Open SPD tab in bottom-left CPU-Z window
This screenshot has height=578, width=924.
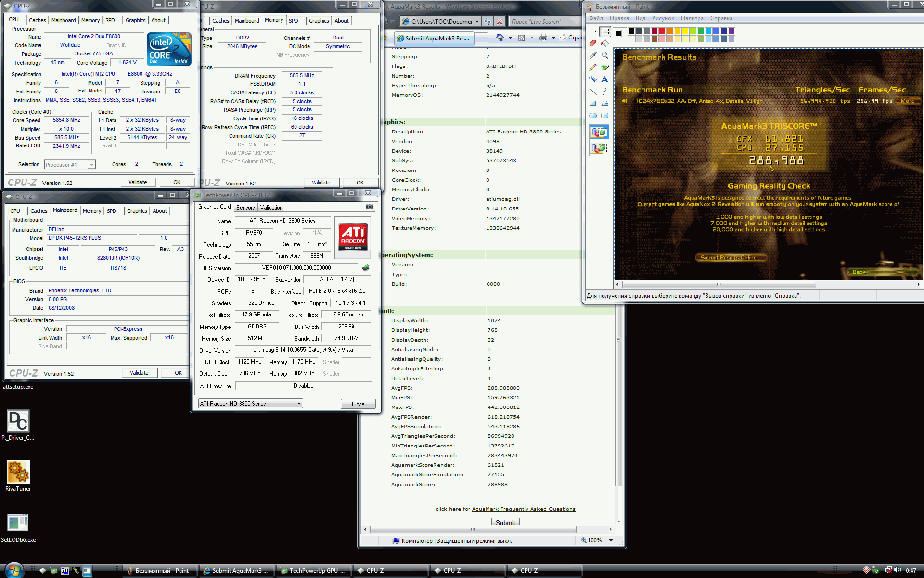point(112,211)
